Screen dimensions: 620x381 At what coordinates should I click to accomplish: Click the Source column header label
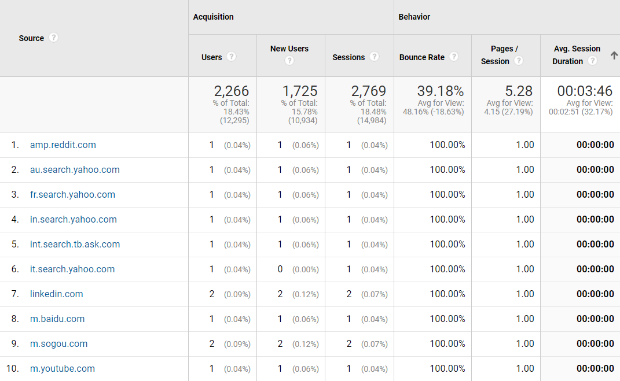pyautogui.click(x=31, y=38)
